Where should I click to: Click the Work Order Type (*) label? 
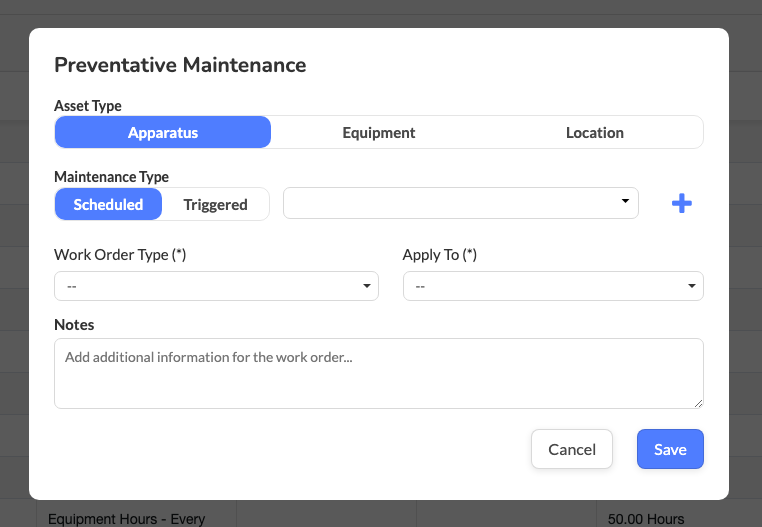click(120, 255)
